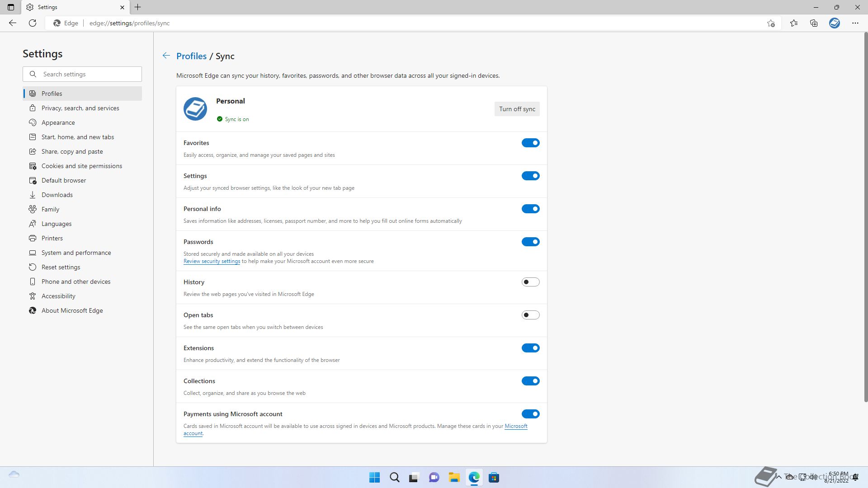Click the Profiles breadcrumb link
The image size is (868, 488).
tap(191, 56)
